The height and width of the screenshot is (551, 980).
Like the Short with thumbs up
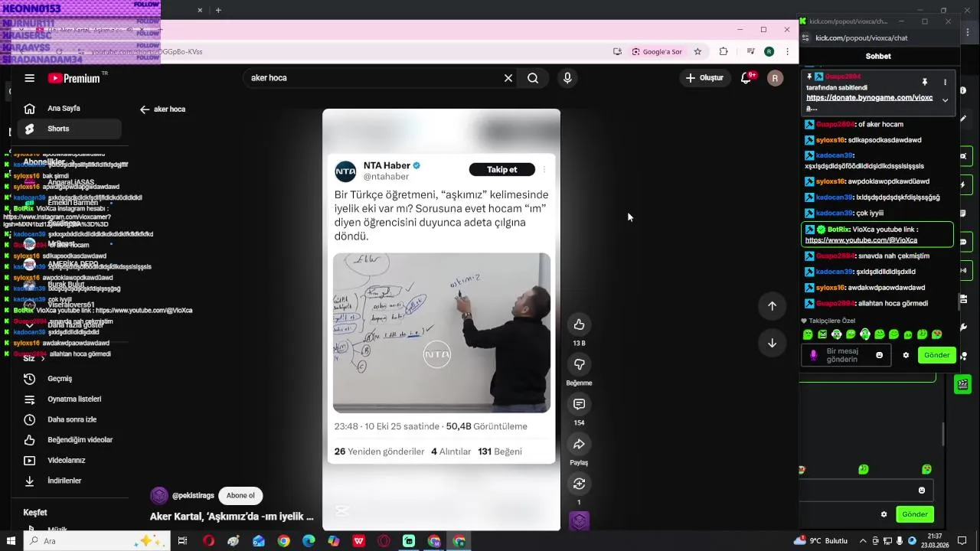(579, 324)
